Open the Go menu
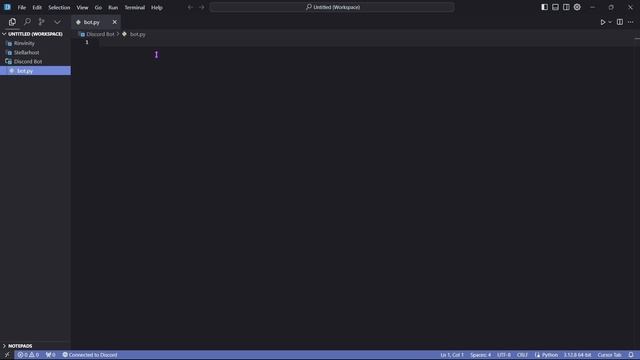This screenshot has height=360, width=640. coord(98,7)
